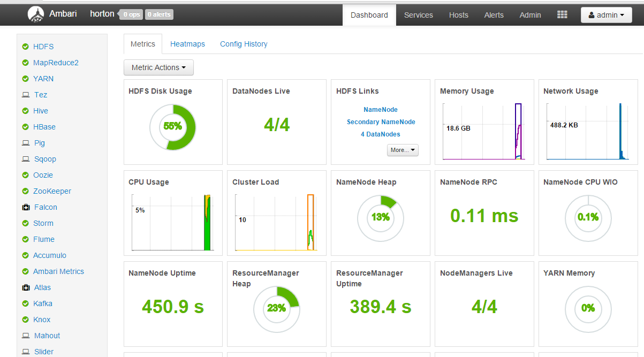Switch to the Heatmaps tab
The height and width of the screenshot is (357, 644).
[x=187, y=44]
